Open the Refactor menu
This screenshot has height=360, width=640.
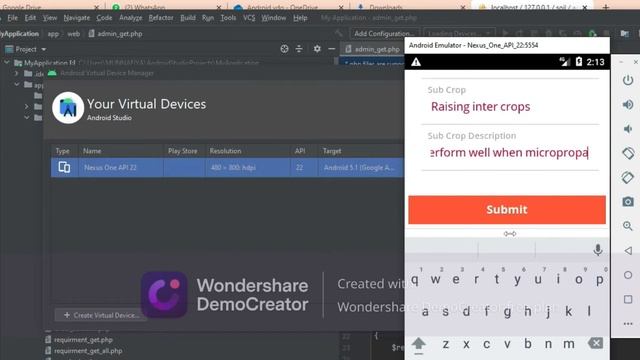[x=161, y=18]
